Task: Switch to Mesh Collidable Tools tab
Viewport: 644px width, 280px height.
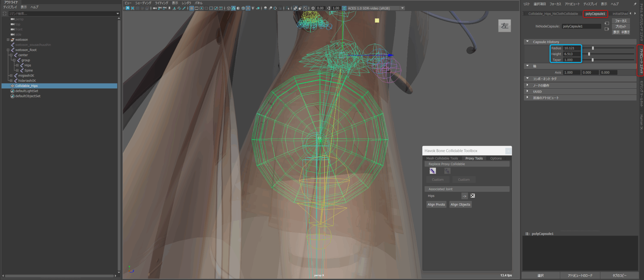Action: tap(442, 158)
